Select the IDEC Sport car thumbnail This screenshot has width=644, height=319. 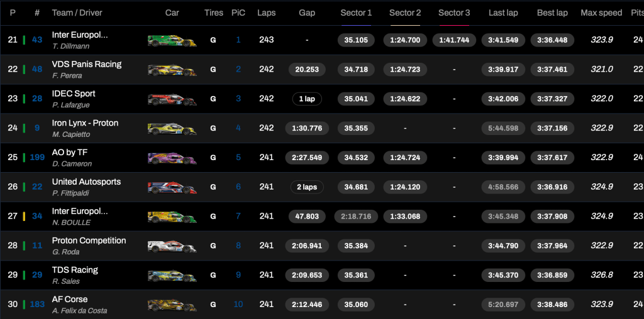coord(172,99)
